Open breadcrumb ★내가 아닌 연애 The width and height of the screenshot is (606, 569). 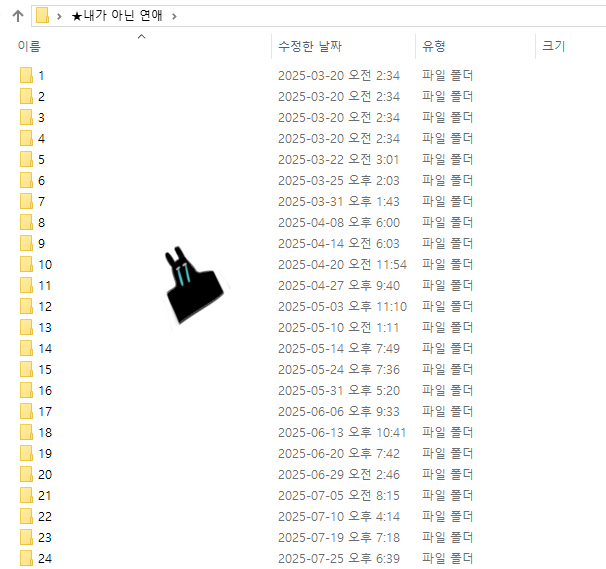(117, 16)
